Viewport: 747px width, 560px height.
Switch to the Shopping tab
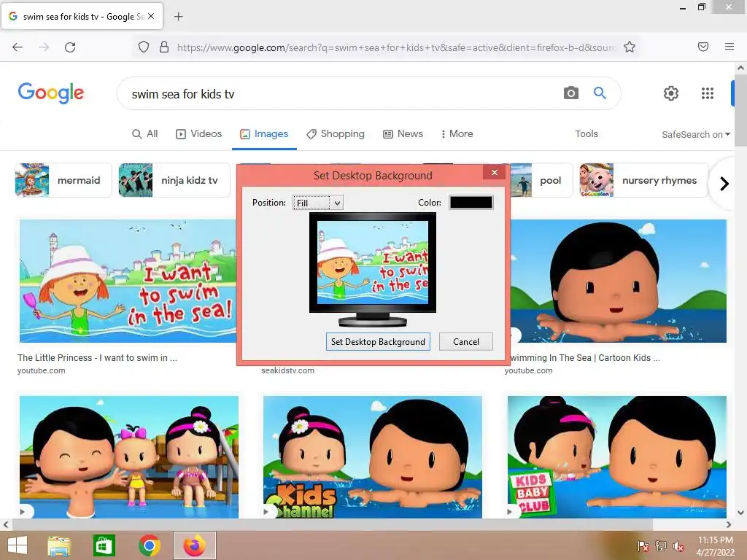point(336,134)
